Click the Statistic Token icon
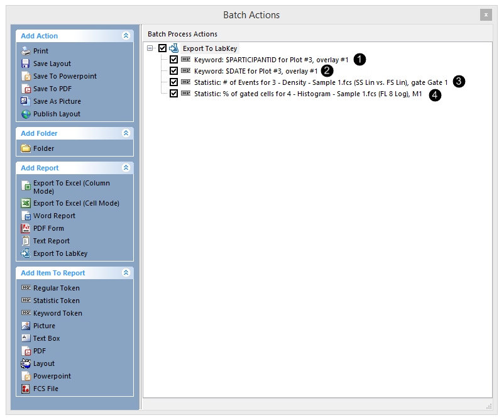The width and height of the screenshot is (504, 420). (26, 301)
